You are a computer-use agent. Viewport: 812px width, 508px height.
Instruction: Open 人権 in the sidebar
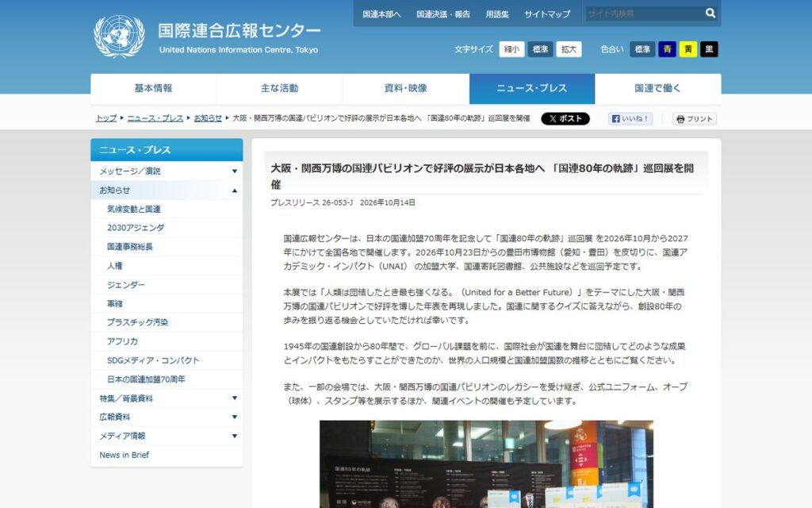pyautogui.click(x=114, y=266)
